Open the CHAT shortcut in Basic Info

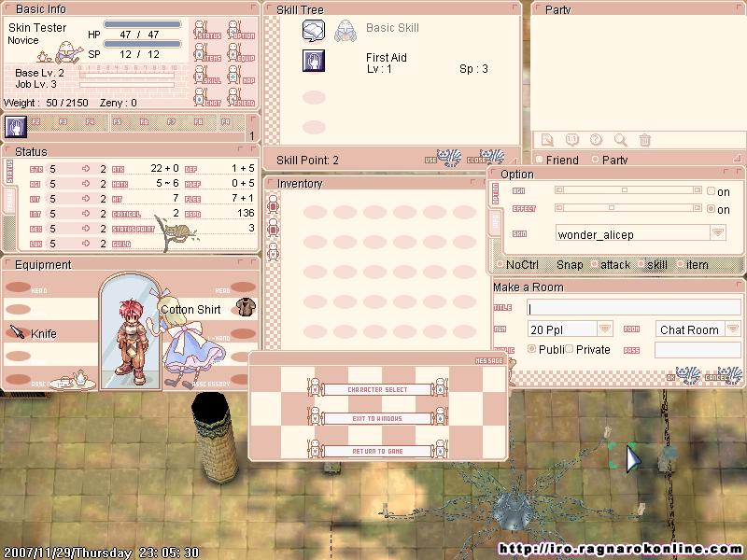pyautogui.click(x=207, y=97)
